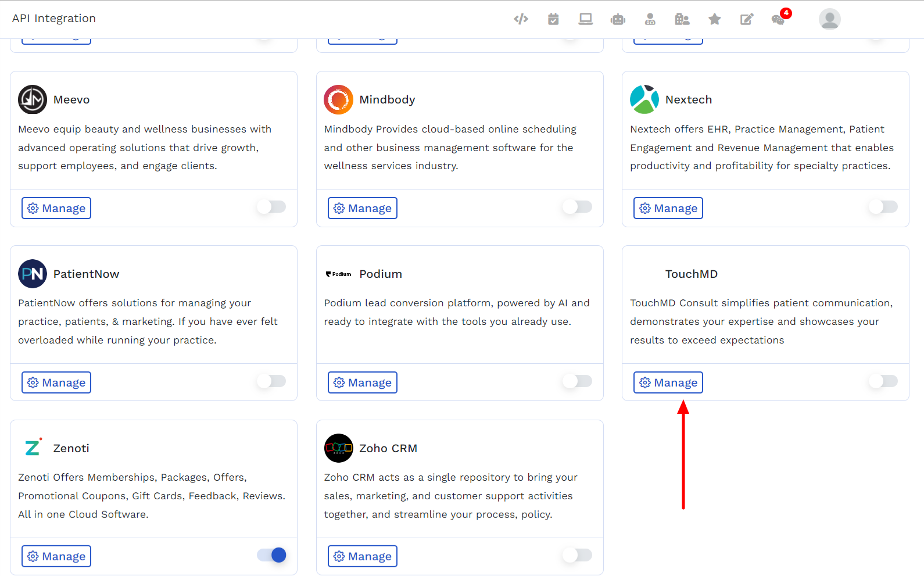
Task: Open Manage for Podium
Action: click(363, 382)
